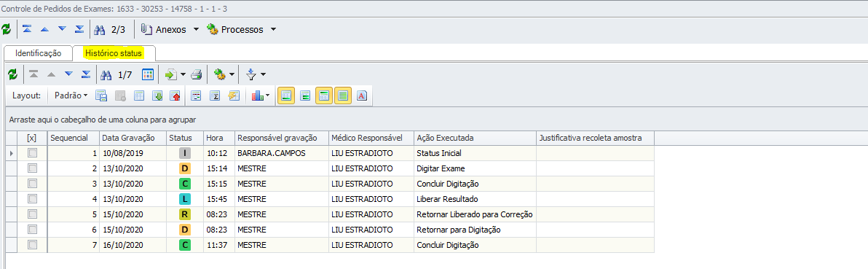Image resolution: width=868 pixels, height=269 pixels.
Task: Open the Processos gear menu
Action: point(241,29)
